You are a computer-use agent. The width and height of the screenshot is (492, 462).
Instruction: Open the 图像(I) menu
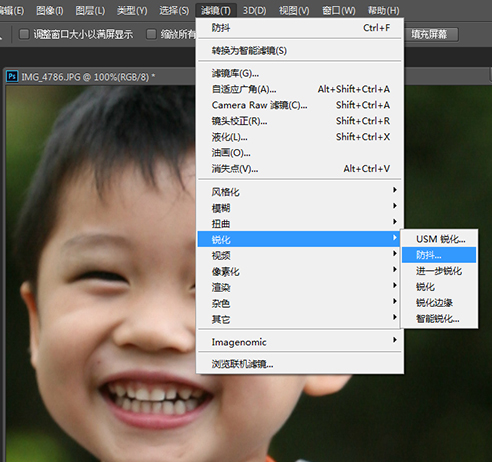(x=50, y=11)
